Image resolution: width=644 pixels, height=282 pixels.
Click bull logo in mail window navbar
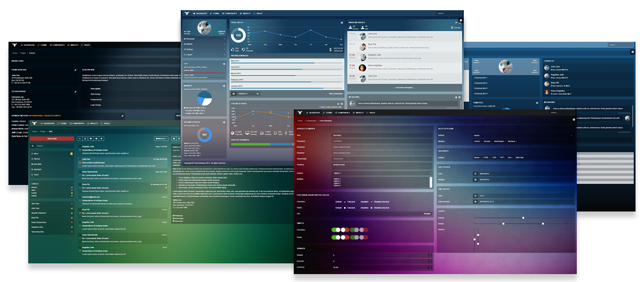click(x=34, y=124)
